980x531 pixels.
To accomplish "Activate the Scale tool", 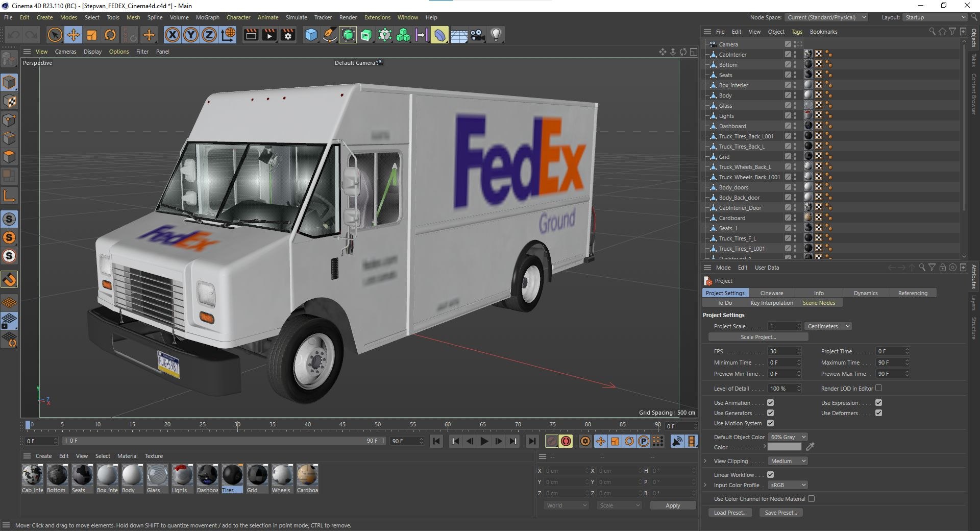I will point(92,35).
